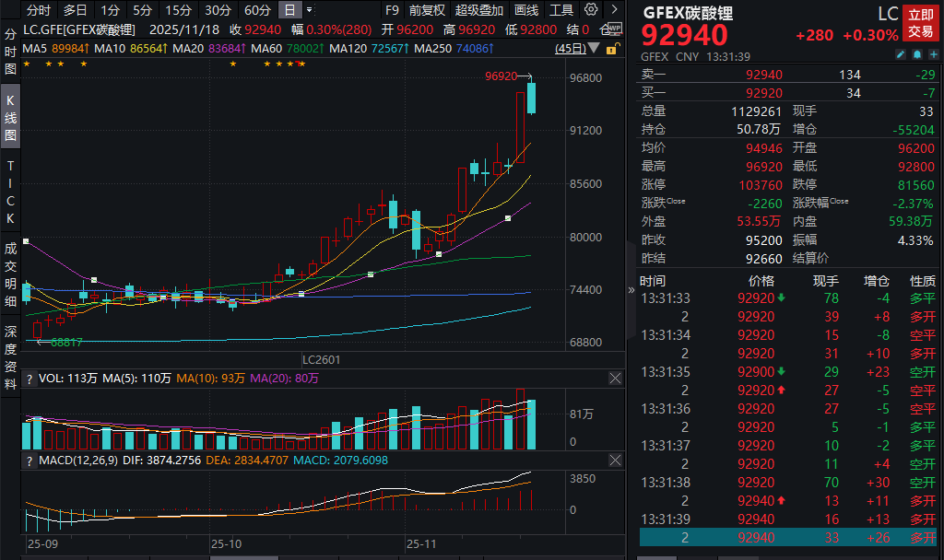
Task: Close the MACD indicator panel
Action: [x=615, y=460]
